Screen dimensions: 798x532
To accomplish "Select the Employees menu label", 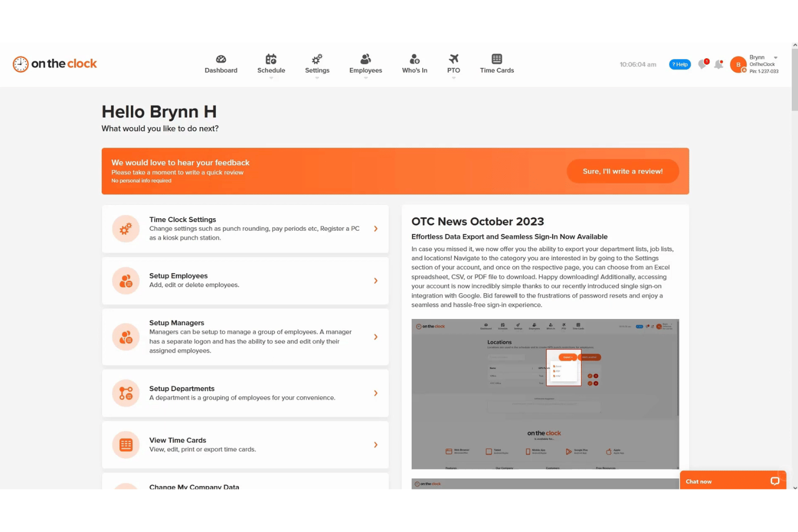I will coord(366,71).
